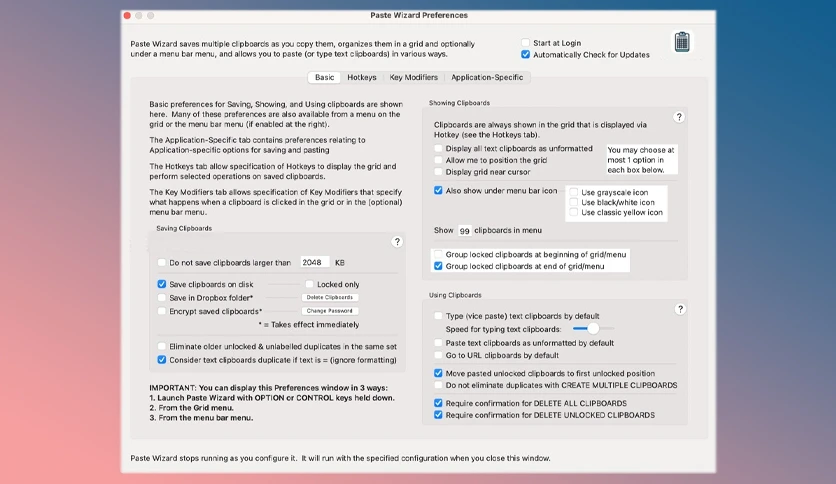The height and width of the screenshot is (484, 836).
Task: Click the clipboard app icon
Action: tap(682, 42)
